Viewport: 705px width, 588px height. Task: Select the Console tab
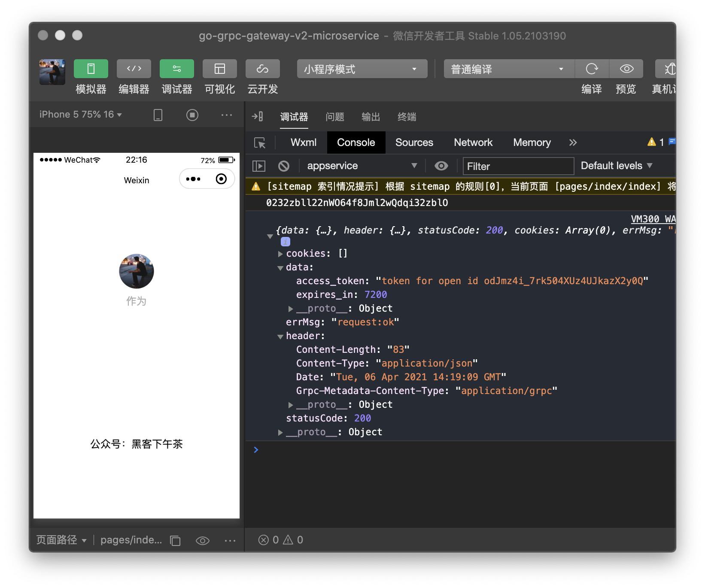click(x=356, y=142)
